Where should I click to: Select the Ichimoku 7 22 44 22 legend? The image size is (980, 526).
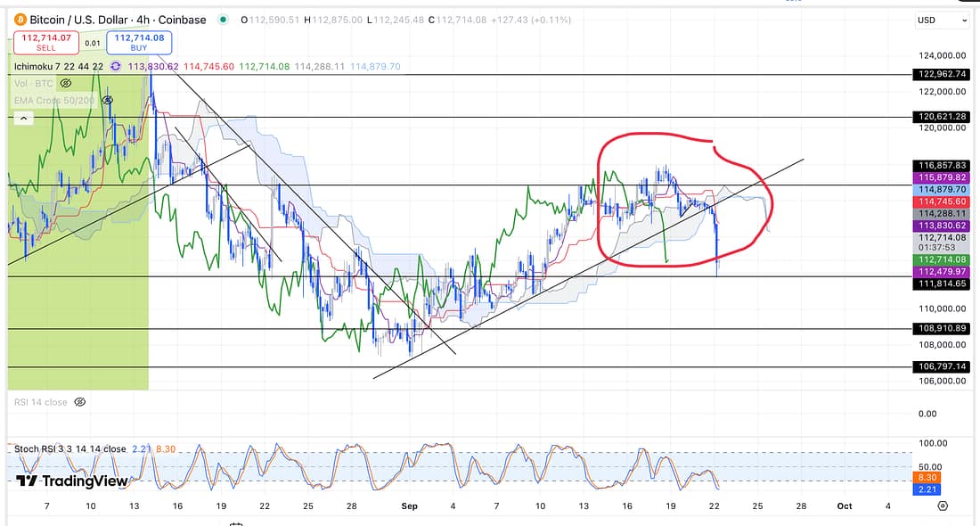[x=59, y=66]
